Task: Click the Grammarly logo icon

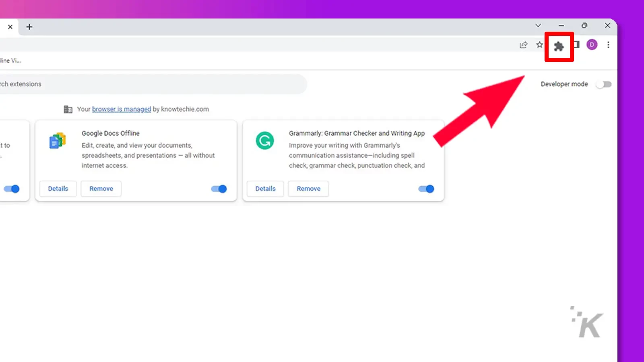Action: pos(265,141)
